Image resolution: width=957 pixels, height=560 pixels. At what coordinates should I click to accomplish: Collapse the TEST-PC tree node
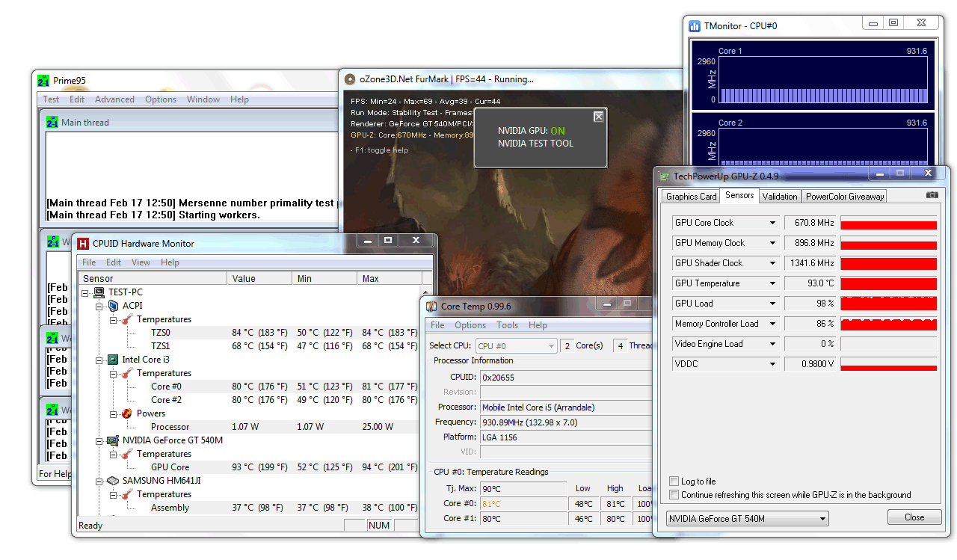point(86,292)
